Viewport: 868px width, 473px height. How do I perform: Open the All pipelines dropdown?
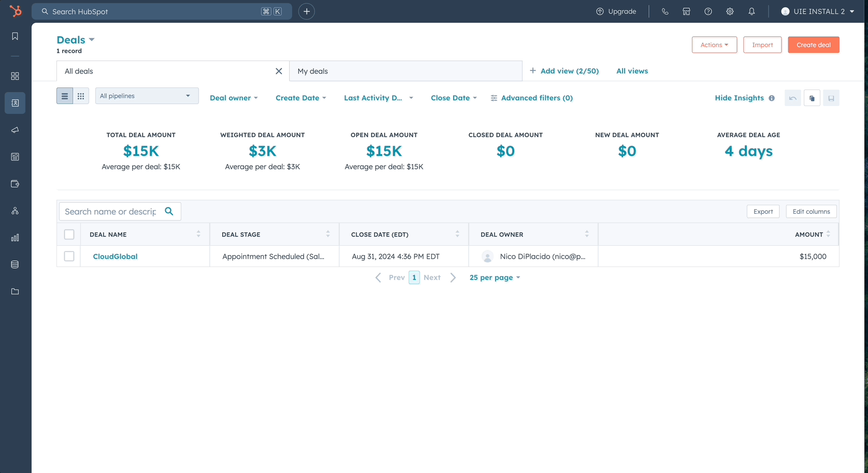[147, 96]
